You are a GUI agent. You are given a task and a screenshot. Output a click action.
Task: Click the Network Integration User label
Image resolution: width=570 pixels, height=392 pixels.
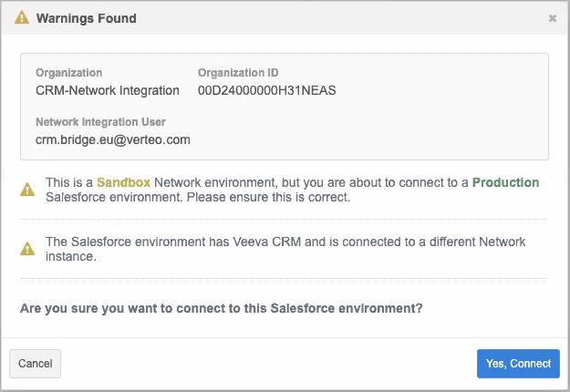(100, 121)
